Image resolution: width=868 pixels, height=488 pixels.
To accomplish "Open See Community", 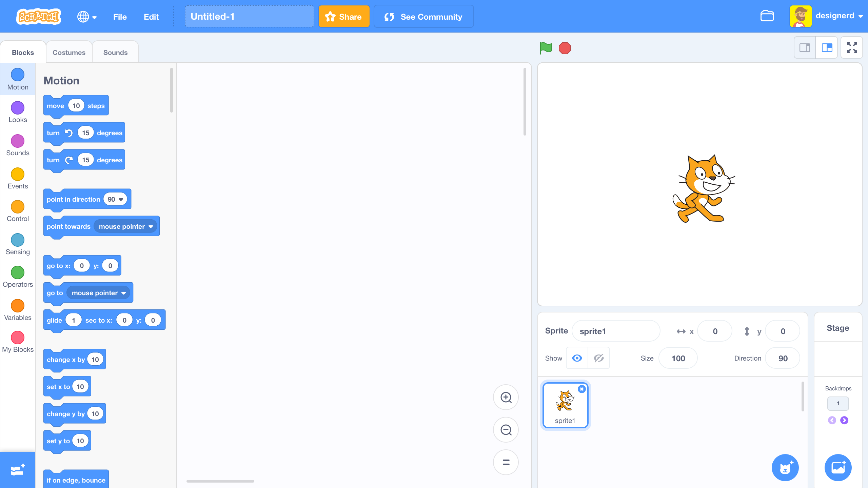I will [x=423, y=16].
